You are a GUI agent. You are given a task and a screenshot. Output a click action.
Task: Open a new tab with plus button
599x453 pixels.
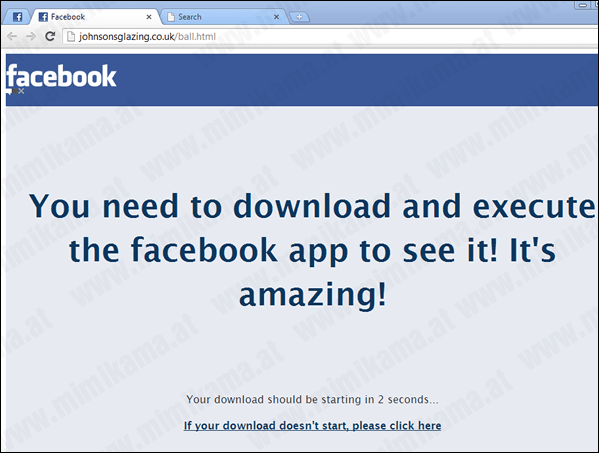[299, 17]
